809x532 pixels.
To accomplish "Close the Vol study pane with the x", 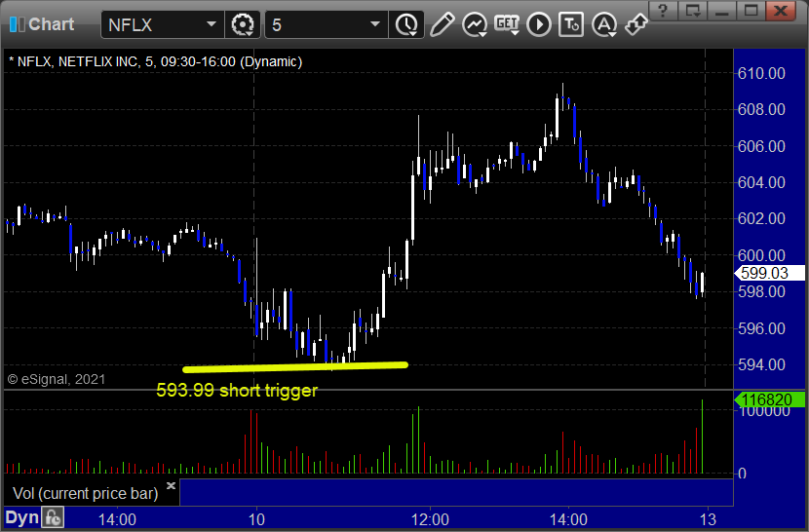I will pos(171,485).
